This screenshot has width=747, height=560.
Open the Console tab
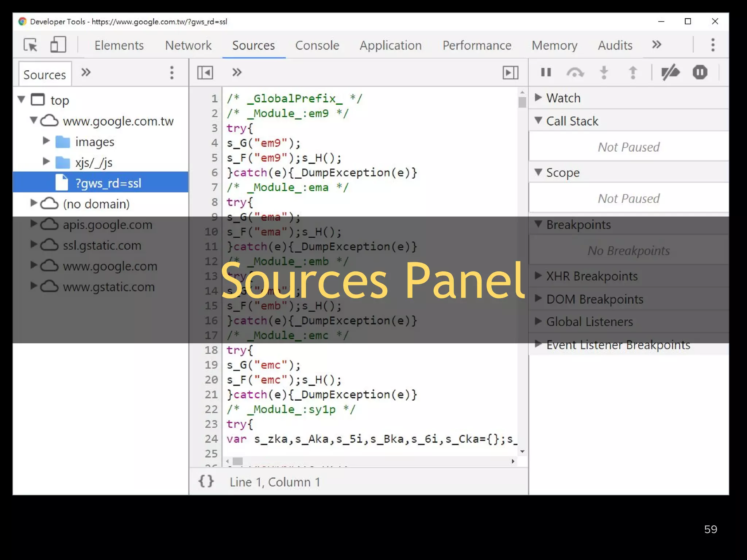(317, 45)
